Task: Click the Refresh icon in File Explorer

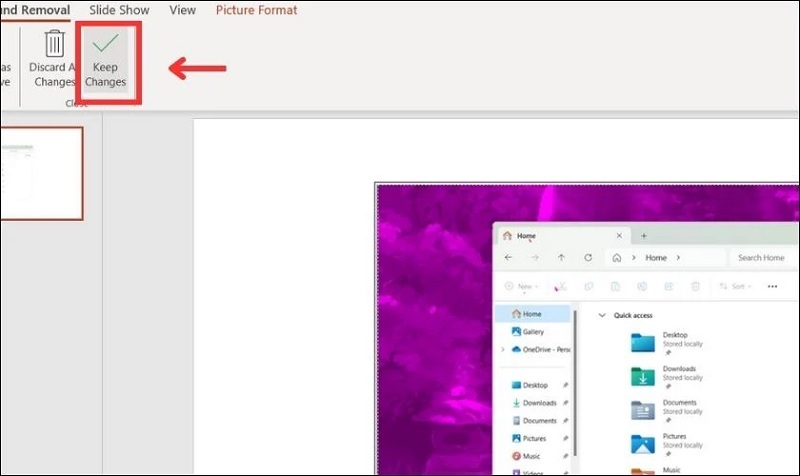Action: click(587, 257)
